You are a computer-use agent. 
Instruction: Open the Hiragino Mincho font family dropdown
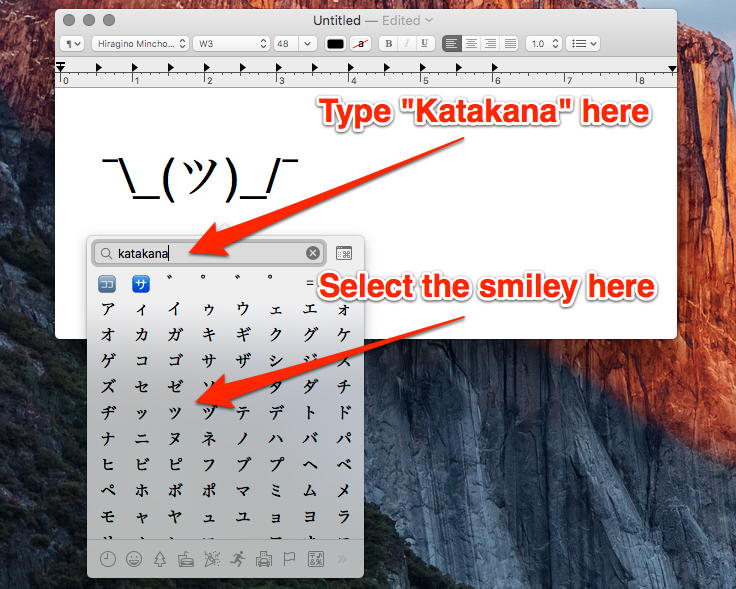click(x=139, y=44)
